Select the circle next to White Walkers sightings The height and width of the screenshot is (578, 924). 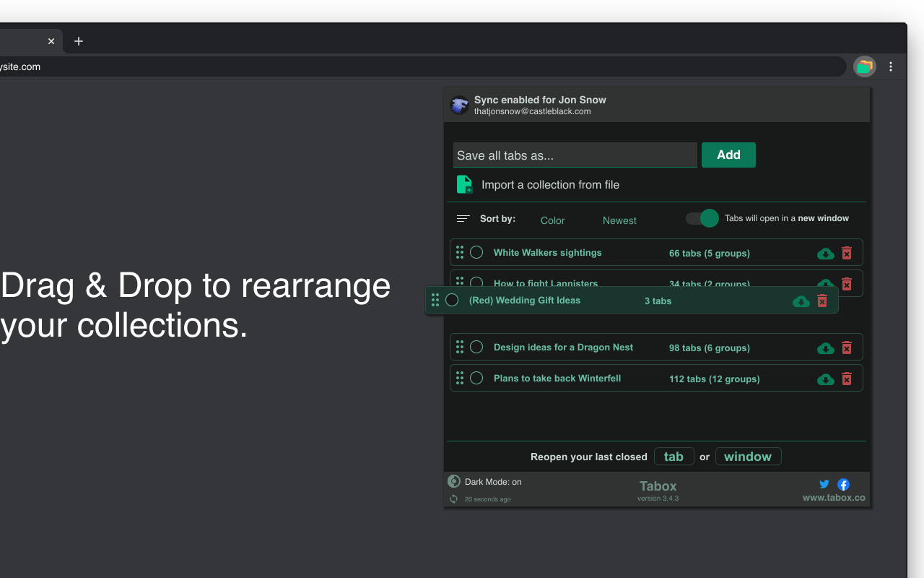476,252
